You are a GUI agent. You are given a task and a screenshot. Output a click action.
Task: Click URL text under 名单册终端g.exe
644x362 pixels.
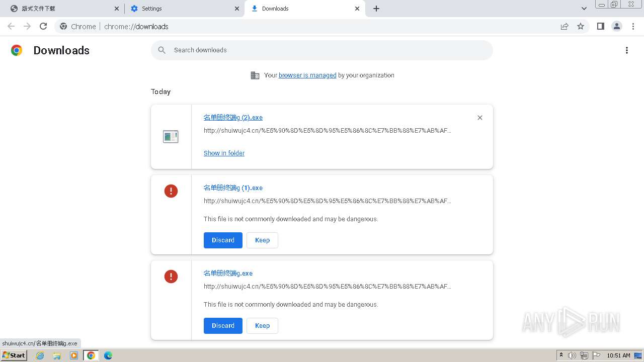[x=328, y=287]
